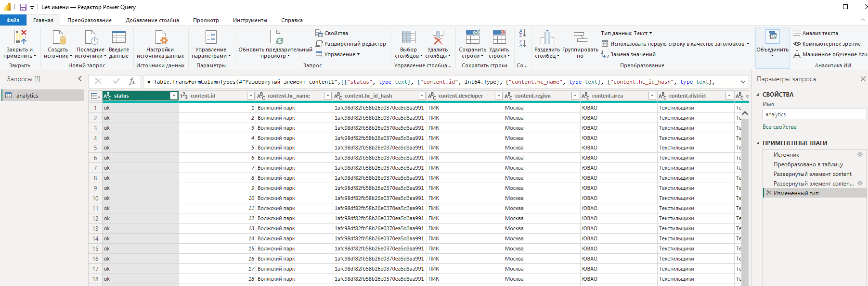
Task: Click the Azure Machine Learning button
Action: pyautogui.click(x=830, y=54)
